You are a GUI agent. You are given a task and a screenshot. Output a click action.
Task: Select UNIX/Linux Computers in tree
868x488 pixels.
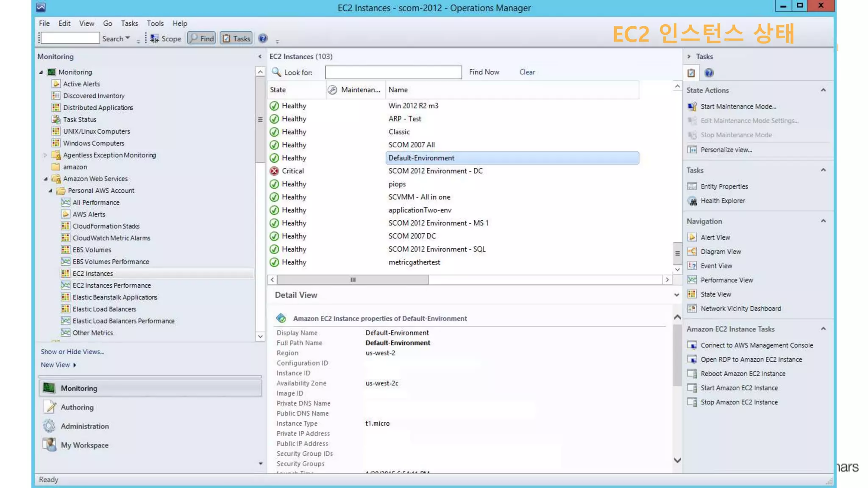pyautogui.click(x=96, y=131)
